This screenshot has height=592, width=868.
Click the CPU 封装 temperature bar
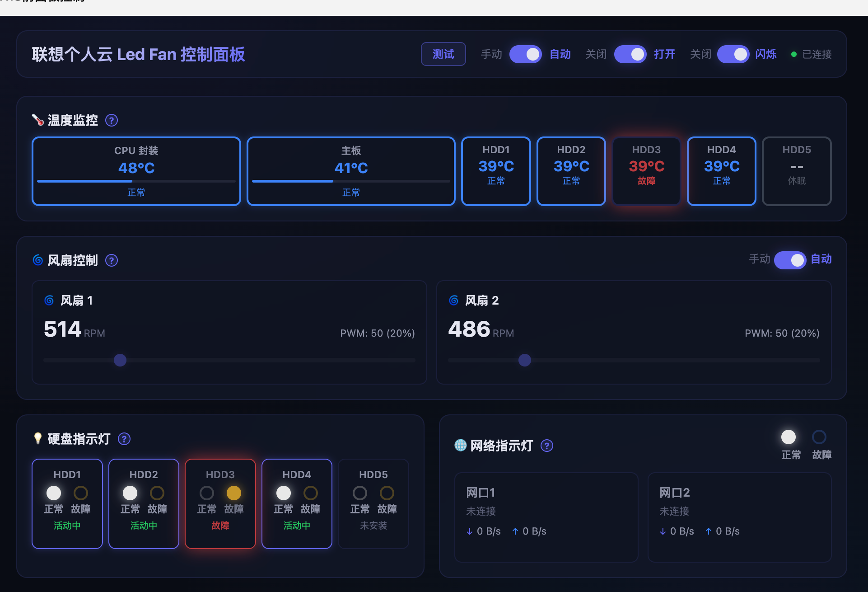136,181
